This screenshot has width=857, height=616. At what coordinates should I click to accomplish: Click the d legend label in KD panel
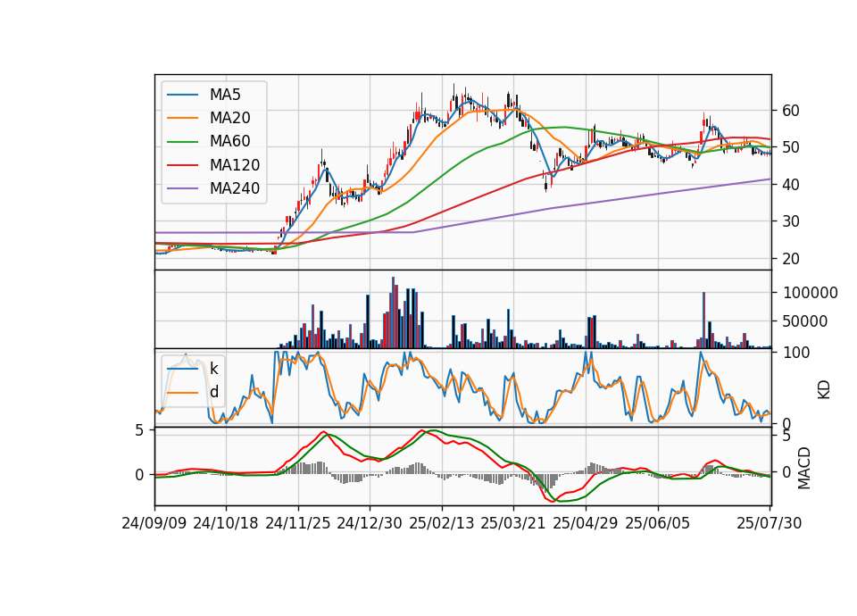coord(214,392)
